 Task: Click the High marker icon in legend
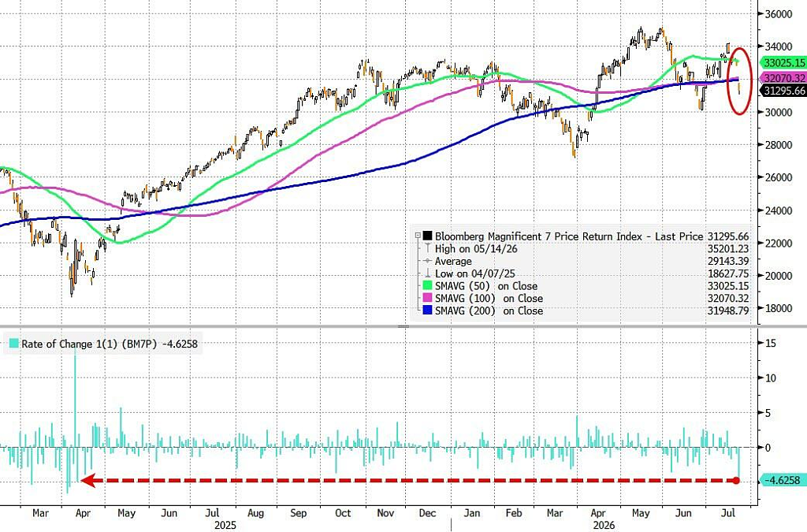click(x=427, y=248)
